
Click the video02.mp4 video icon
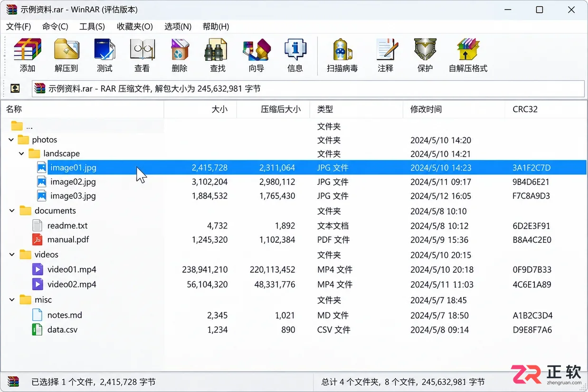[38, 284]
